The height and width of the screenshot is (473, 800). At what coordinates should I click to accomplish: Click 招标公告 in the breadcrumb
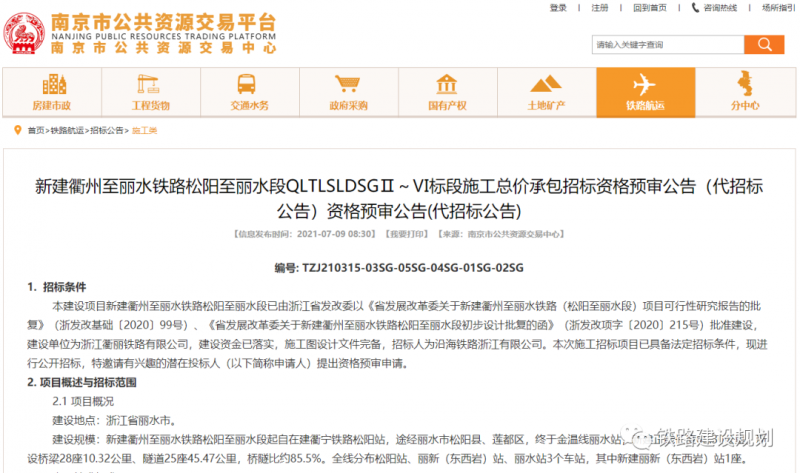click(x=108, y=130)
